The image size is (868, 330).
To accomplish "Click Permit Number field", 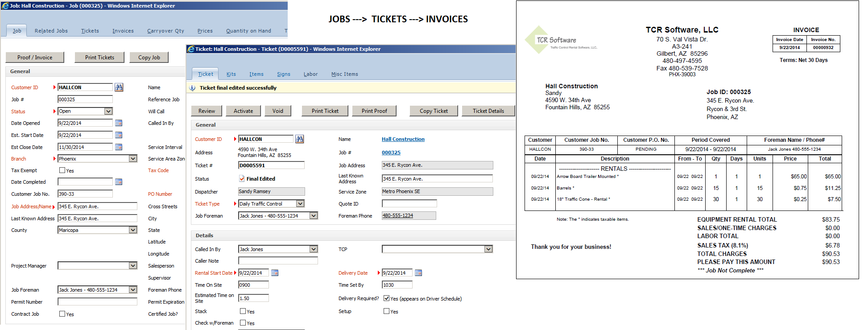I will click(x=98, y=301).
